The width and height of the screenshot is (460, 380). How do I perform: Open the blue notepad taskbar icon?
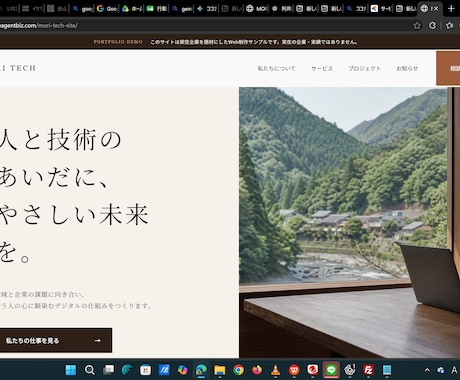point(387,370)
